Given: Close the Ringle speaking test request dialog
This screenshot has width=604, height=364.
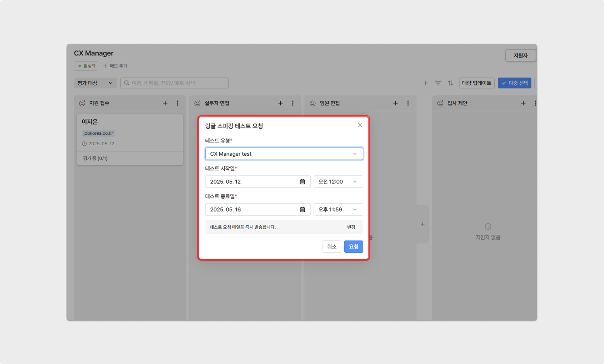Looking at the screenshot, I should [x=360, y=125].
